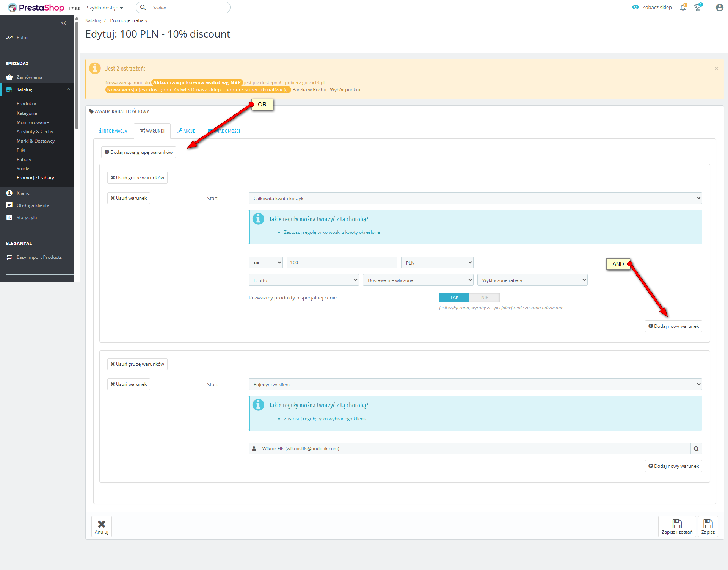Remove the single customer condition
Viewport: 728px width, 570px height.
(129, 384)
